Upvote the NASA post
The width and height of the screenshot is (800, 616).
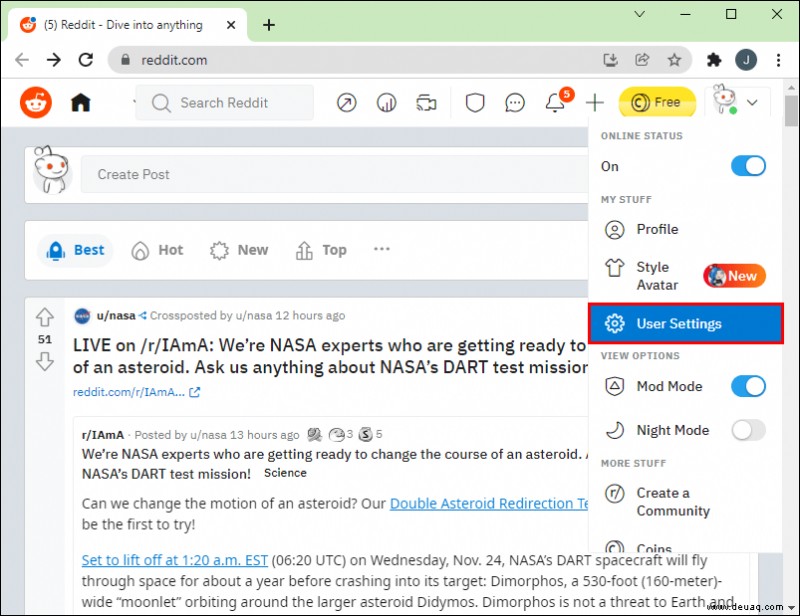45,317
